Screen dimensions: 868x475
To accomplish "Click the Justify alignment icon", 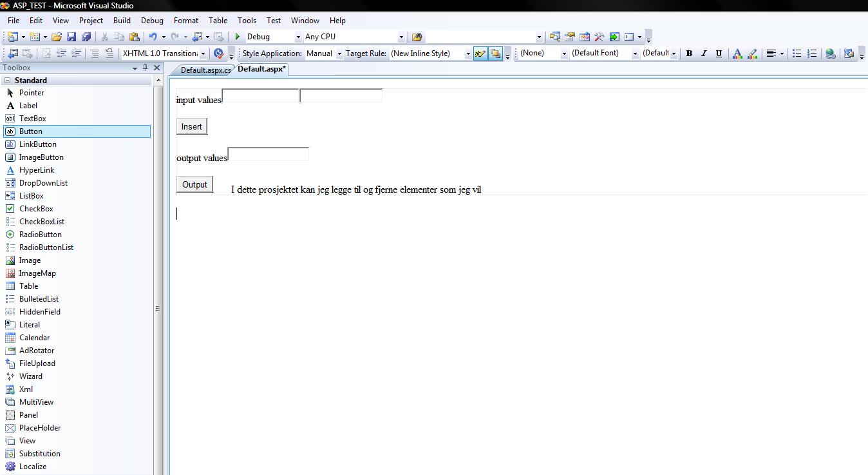I will [x=771, y=53].
